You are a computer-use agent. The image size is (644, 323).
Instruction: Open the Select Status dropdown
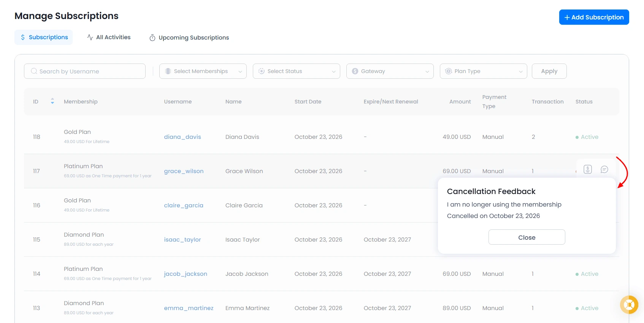tap(297, 71)
